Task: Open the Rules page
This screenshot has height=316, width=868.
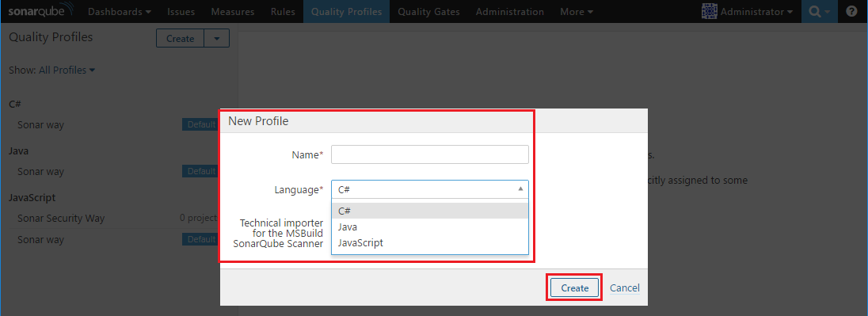Action: click(283, 12)
